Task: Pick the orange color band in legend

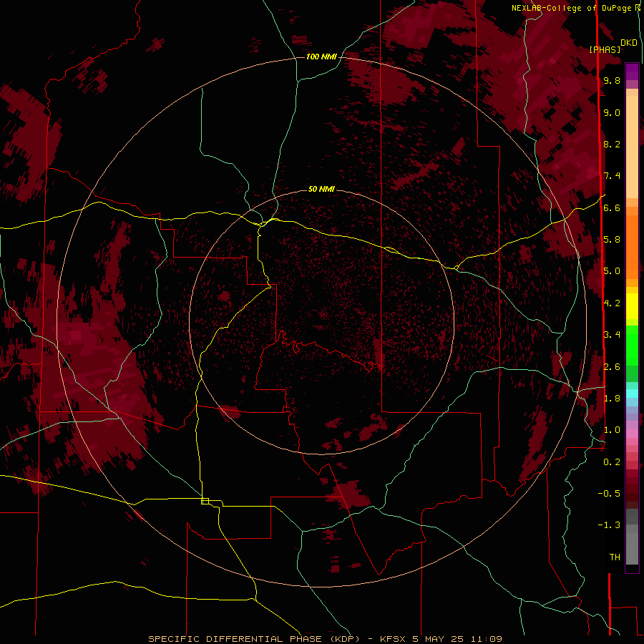Action: click(632, 246)
